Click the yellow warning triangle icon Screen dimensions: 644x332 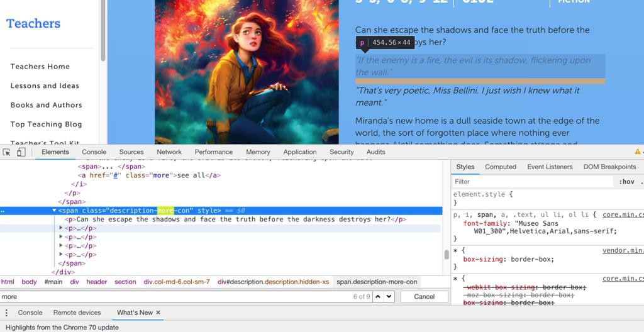click(638, 152)
